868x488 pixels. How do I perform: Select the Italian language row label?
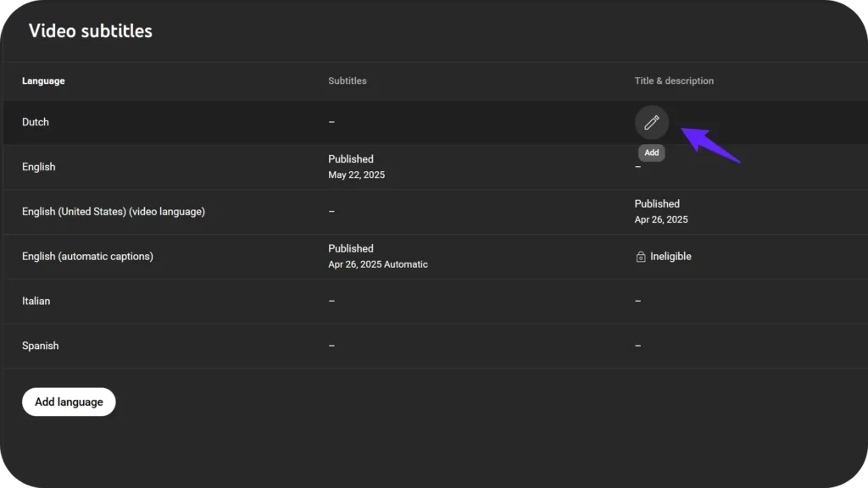click(36, 301)
